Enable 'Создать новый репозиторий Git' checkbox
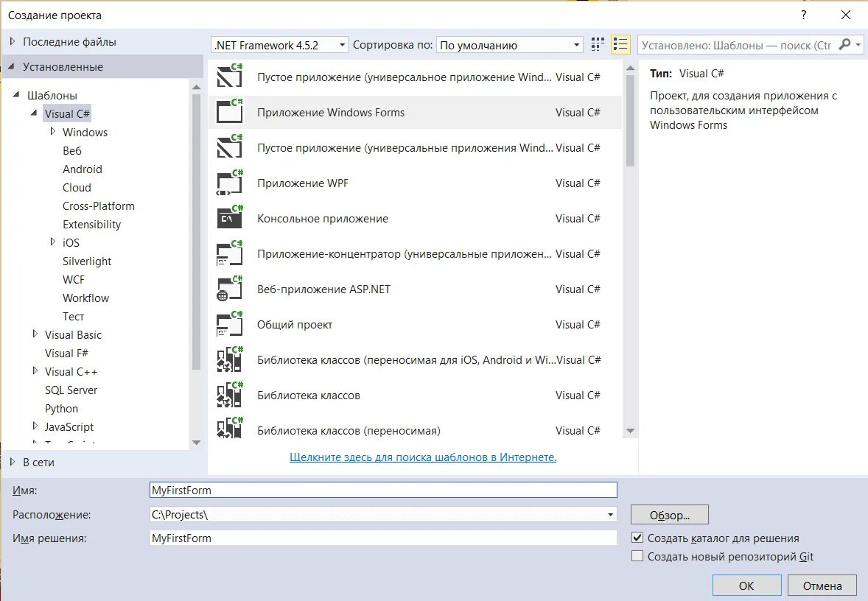 [x=637, y=555]
